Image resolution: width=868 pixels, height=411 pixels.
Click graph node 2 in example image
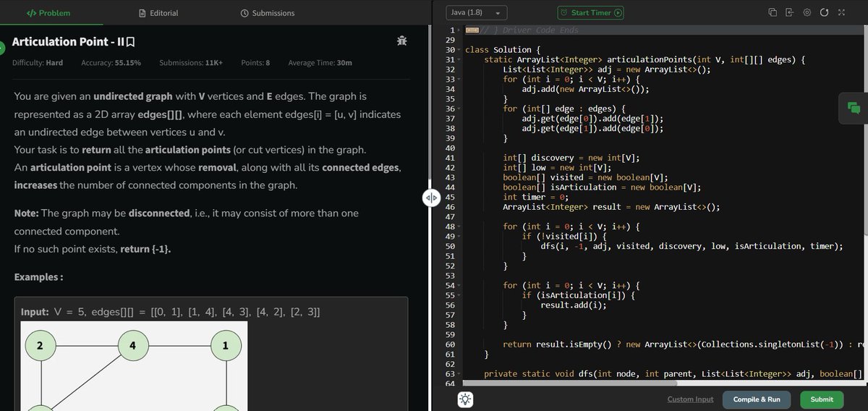tap(40, 346)
